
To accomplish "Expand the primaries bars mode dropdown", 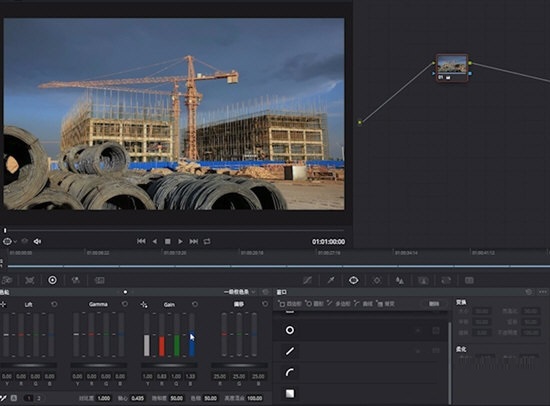I will [240, 292].
